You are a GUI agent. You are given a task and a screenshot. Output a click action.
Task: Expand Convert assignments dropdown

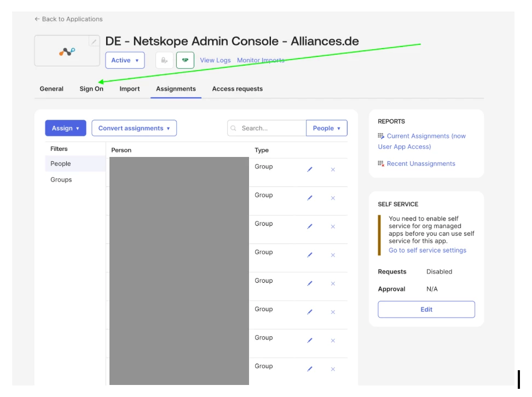(x=134, y=128)
